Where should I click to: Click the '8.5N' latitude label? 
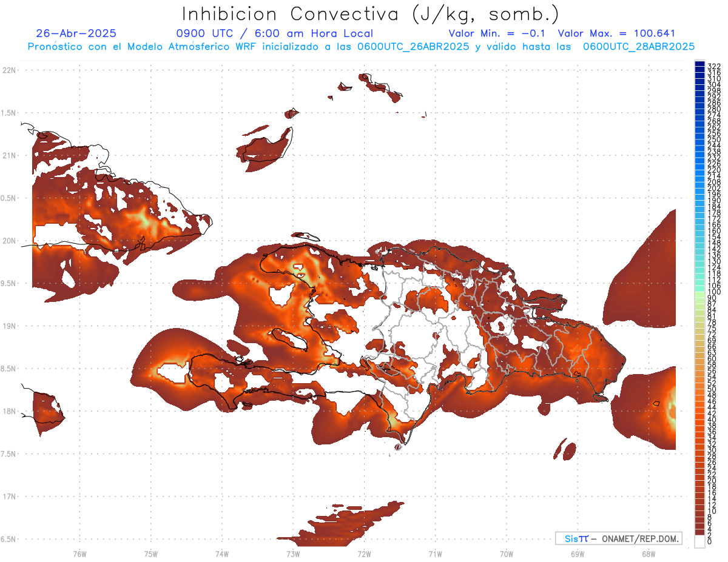pyautogui.click(x=8, y=369)
